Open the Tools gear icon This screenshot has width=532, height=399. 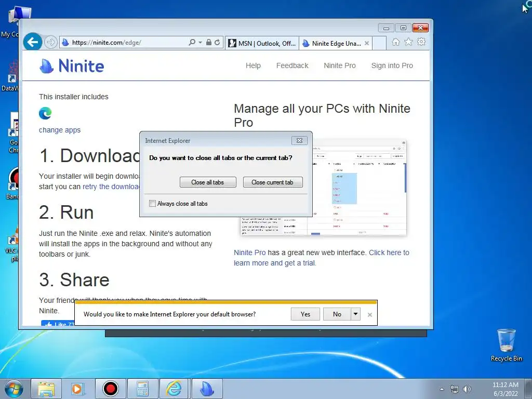[421, 42]
